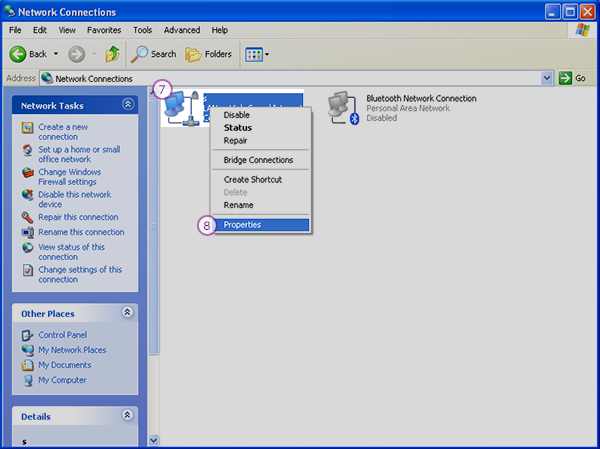
Task: Choose Disable in the context menu
Action: [x=261, y=115]
